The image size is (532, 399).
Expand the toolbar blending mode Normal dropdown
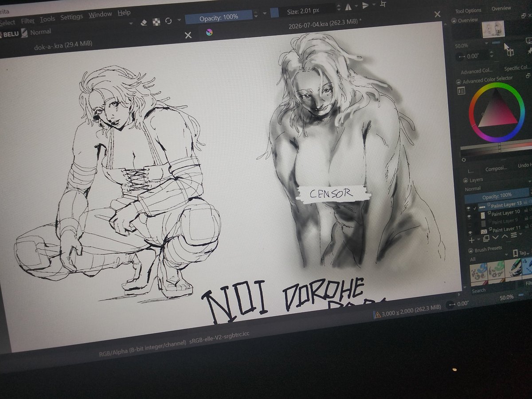[x=132, y=23]
